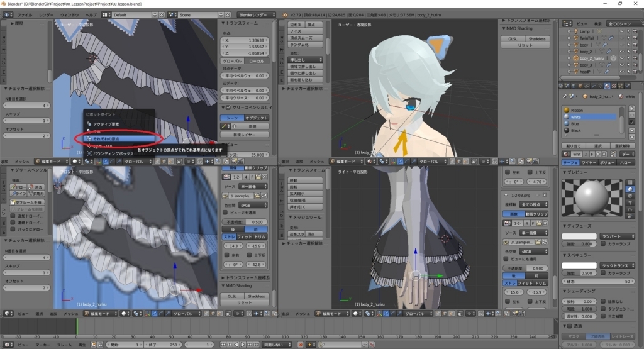Open the ウィンドウ menu

(69, 15)
